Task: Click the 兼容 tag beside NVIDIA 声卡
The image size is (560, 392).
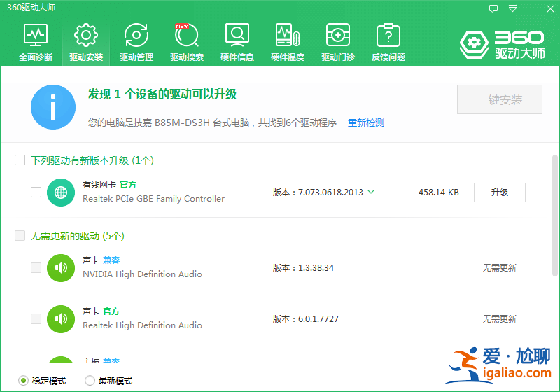Action: [x=111, y=260]
